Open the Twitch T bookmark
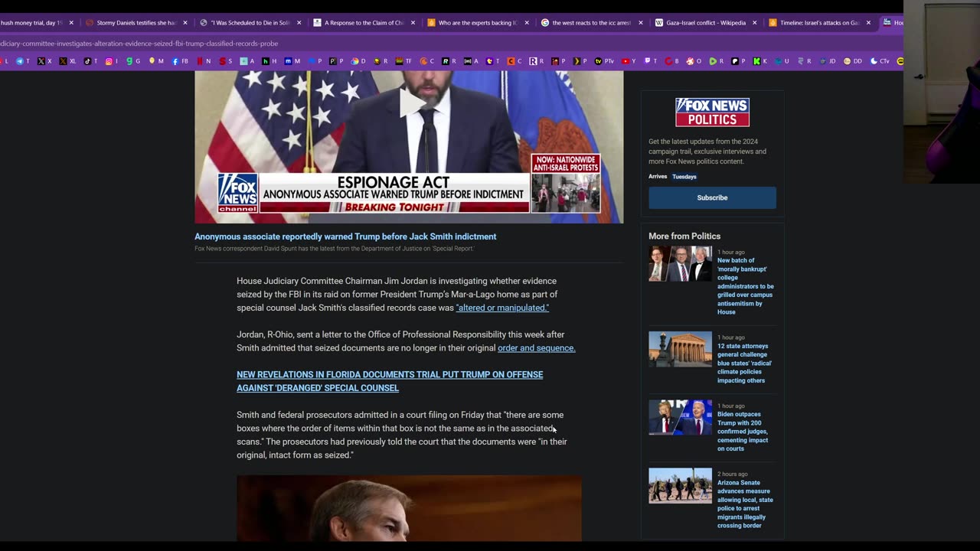This screenshot has height=551, width=980. (652, 61)
